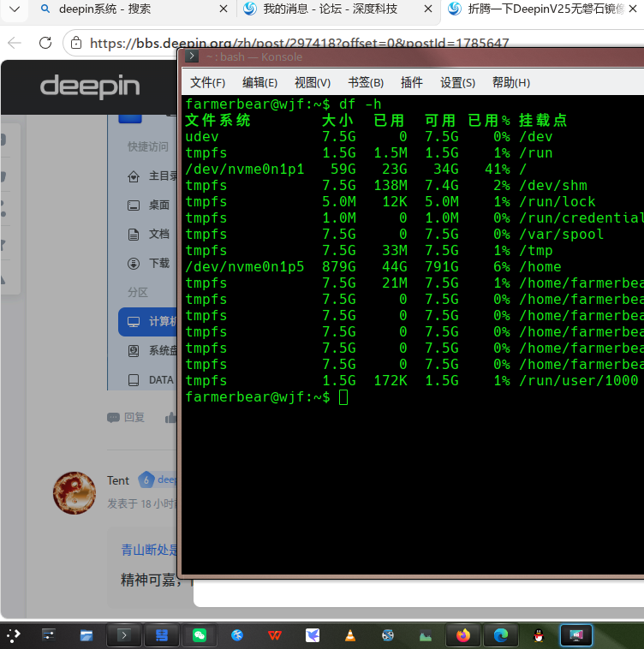Click the "udev" filesystem entry
The height and width of the screenshot is (649, 644).
click(x=202, y=137)
